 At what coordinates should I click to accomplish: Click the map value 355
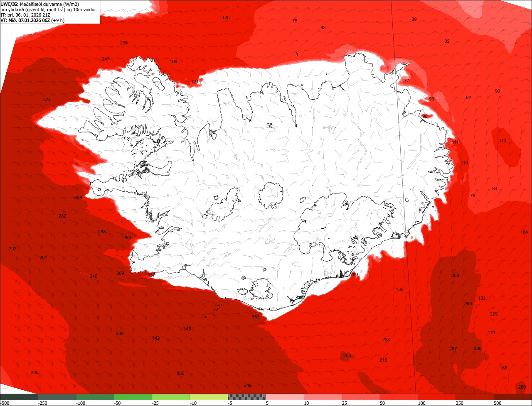click(x=180, y=373)
